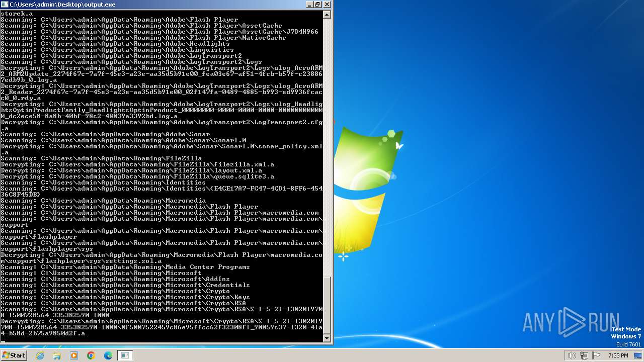Open the Action Center flag icon

click(x=596, y=355)
